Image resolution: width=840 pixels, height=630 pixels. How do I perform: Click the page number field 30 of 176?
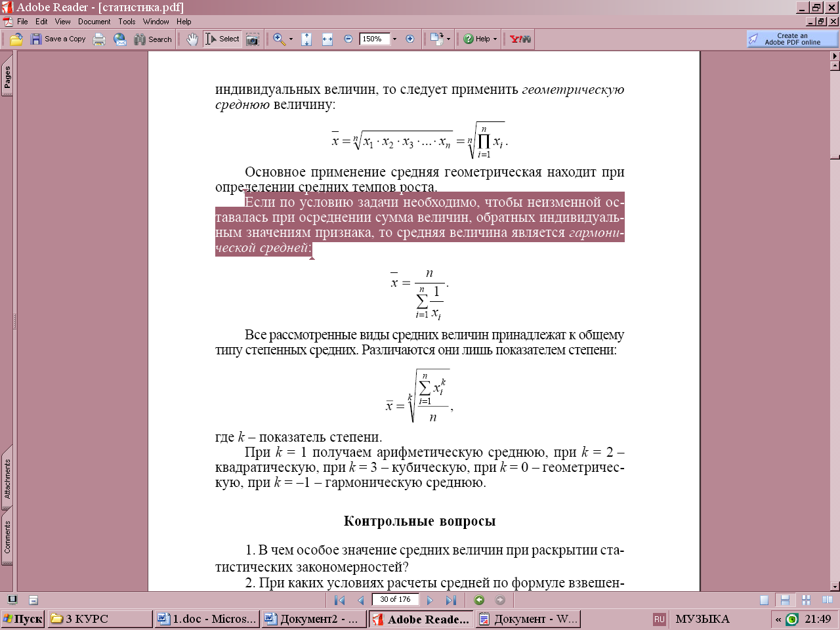(x=396, y=599)
